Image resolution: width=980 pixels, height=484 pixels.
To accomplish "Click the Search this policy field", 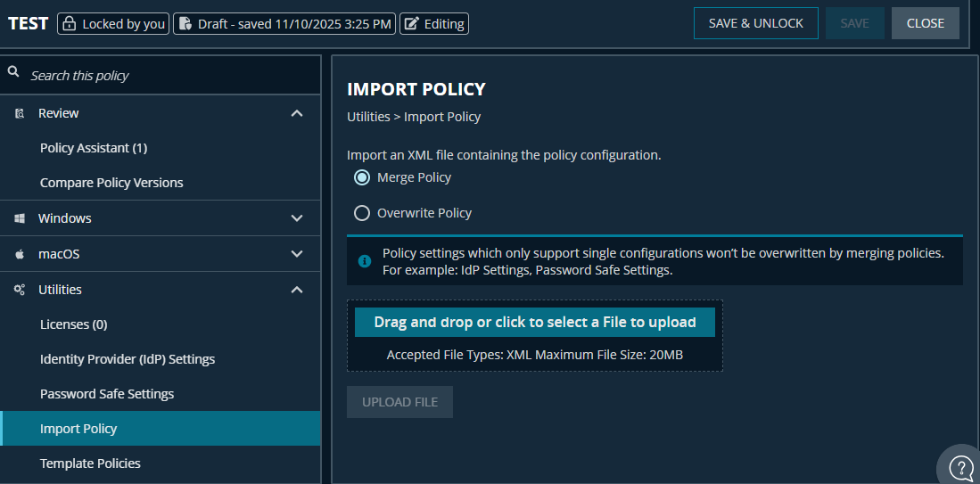I will (161, 75).
